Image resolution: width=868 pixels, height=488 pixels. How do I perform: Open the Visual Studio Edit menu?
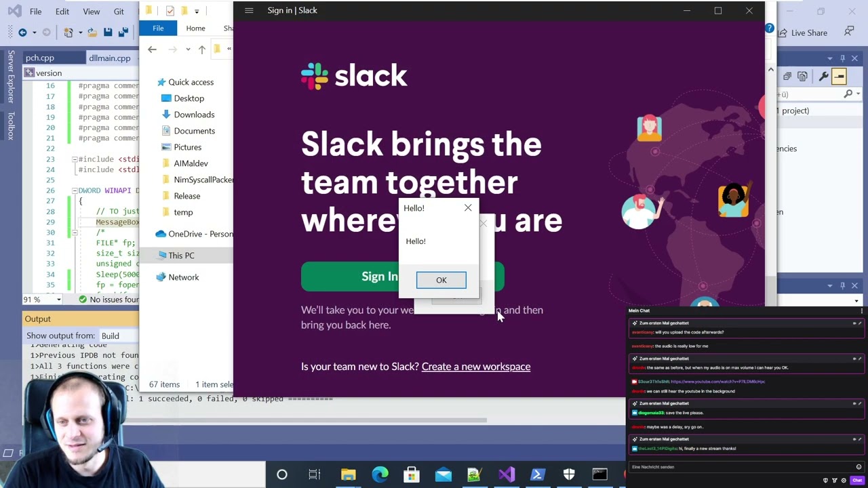pos(62,12)
